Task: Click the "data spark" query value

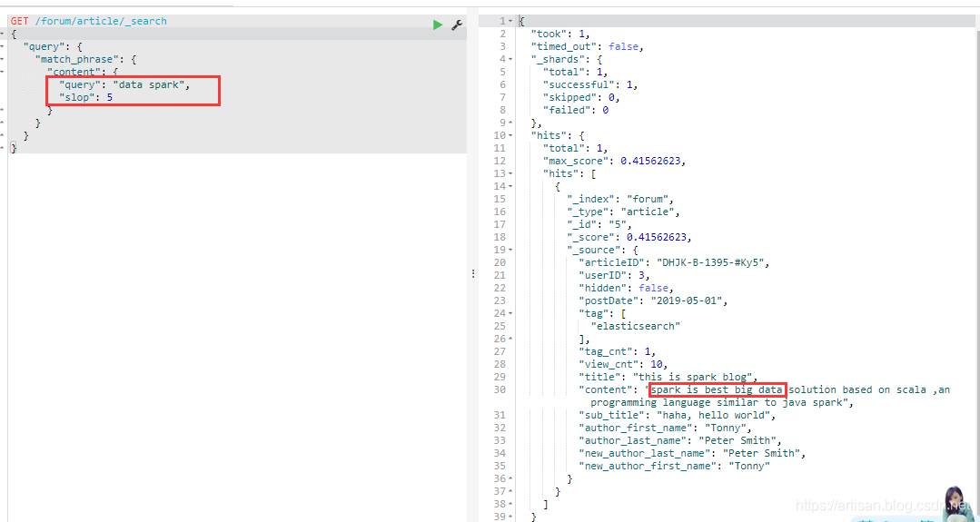Action: (x=149, y=84)
